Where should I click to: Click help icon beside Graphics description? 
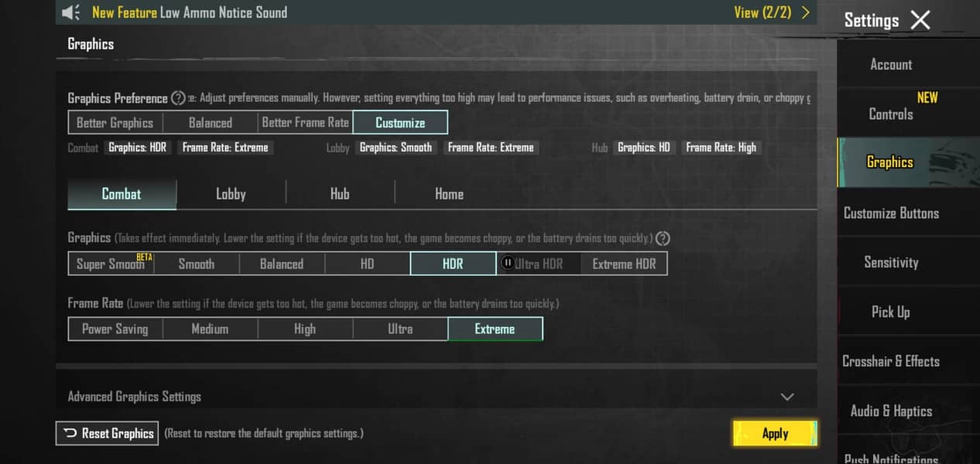(663, 238)
